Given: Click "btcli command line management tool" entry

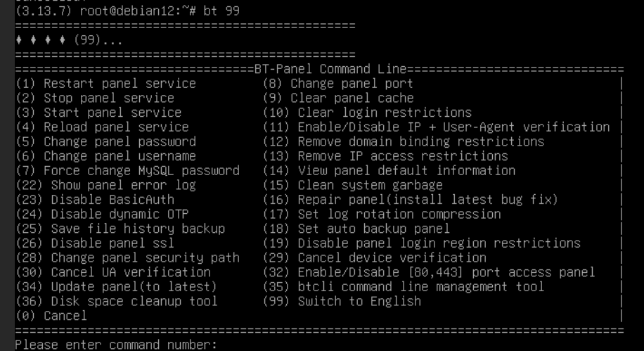Looking at the screenshot, I should click(x=404, y=287).
